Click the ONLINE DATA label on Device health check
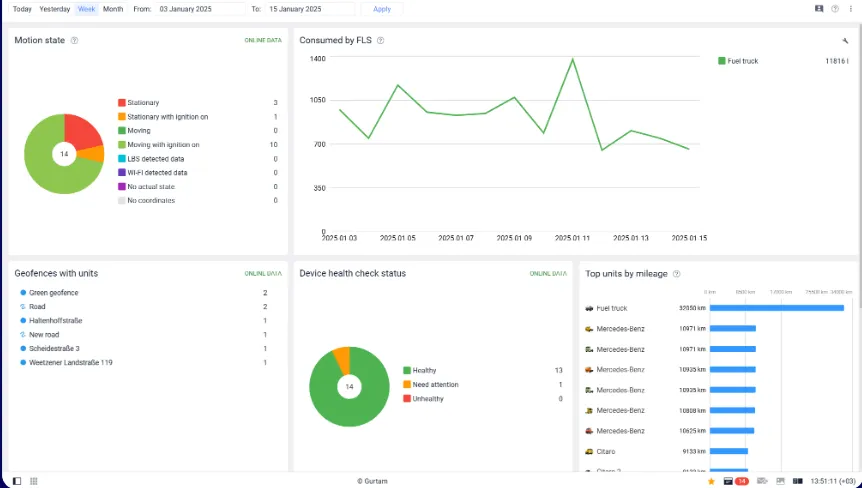 click(x=548, y=274)
